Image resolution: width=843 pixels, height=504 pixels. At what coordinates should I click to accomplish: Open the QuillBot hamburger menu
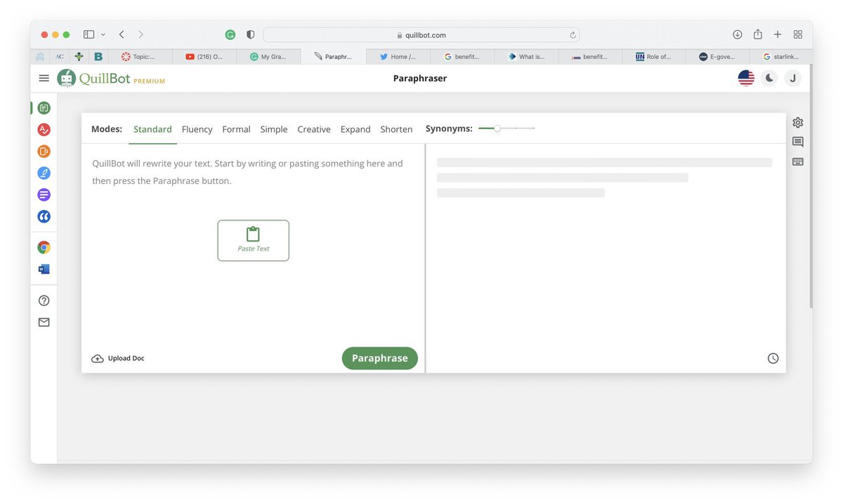point(44,79)
